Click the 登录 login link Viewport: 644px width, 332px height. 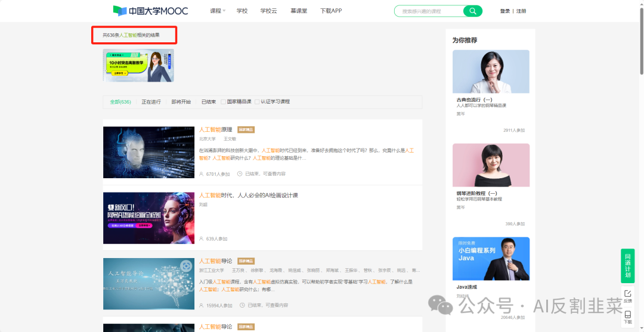coord(505,11)
